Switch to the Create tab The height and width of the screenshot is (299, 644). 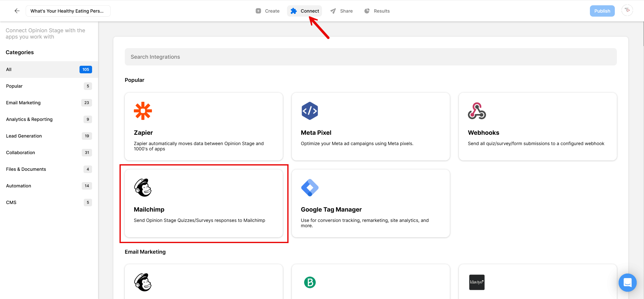(x=267, y=11)
